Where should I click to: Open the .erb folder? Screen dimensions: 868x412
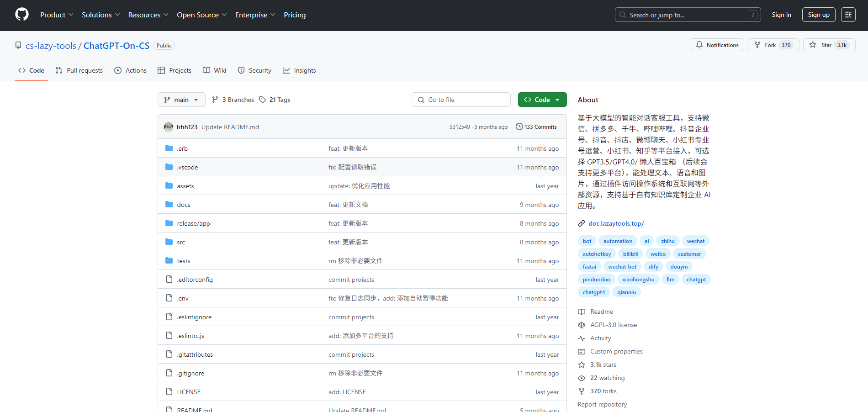point(182,148)
